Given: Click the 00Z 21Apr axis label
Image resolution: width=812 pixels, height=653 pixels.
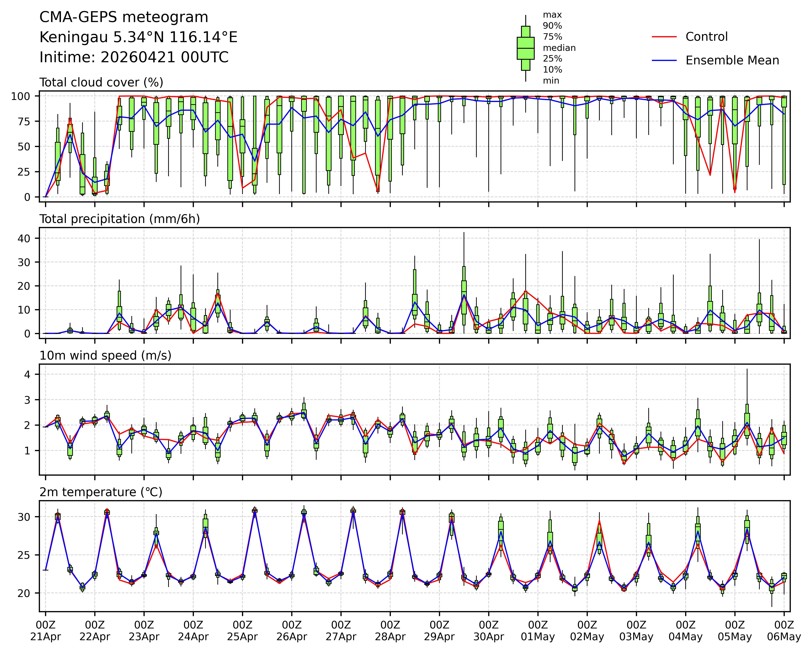Looking at the screenshot, I should click(46, 631).
